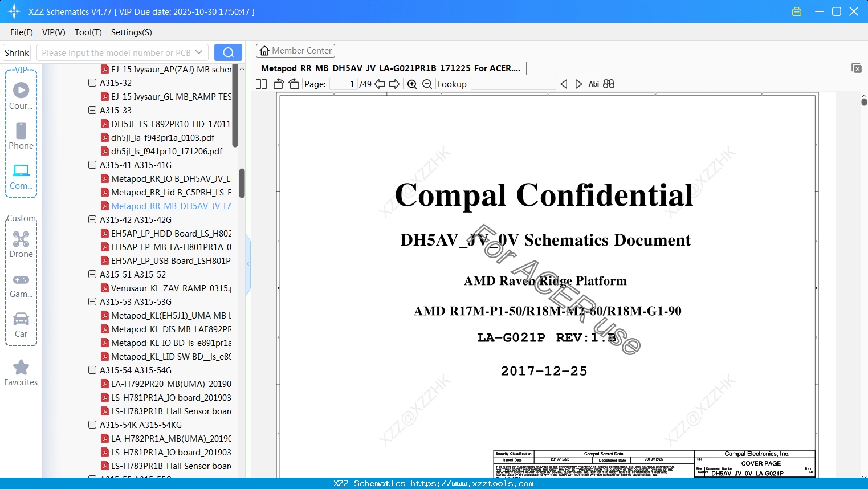This screenshot has height=489, width=868.
Task: Open the Metapod_KL_DIS MB_LAE892PR file
Action: pyautogui.click(x=166, y=329)
